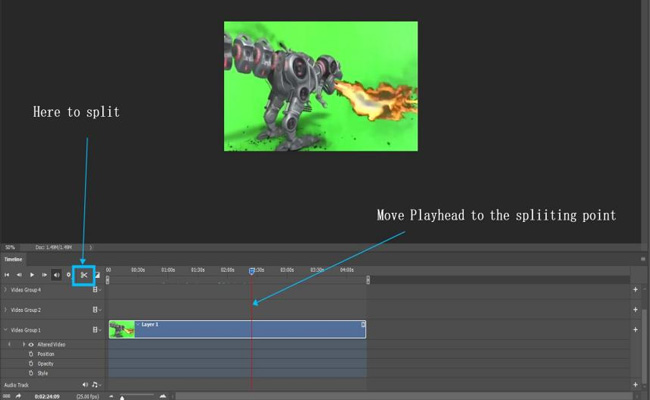The height and width of the screenshot is (400, 650).
Task: Click the Doc size status text
Action: pos(53,247)
